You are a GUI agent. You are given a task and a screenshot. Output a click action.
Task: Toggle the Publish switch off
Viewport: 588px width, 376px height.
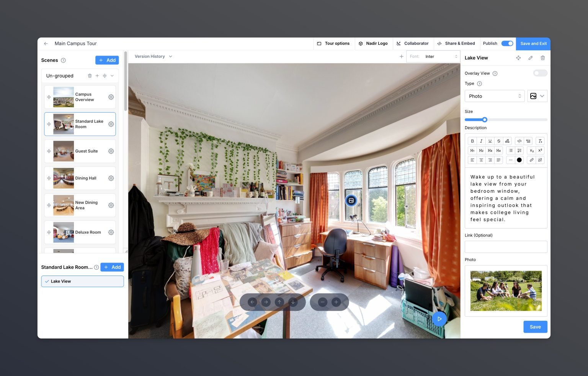pos(507,43)
